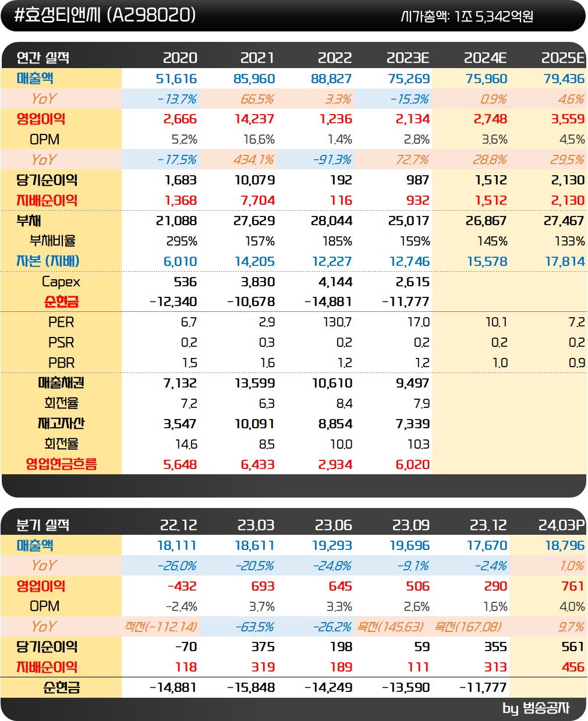The image size is (588, 721).
Task: Select receivables value 13,599
Action: click(254, 383)
